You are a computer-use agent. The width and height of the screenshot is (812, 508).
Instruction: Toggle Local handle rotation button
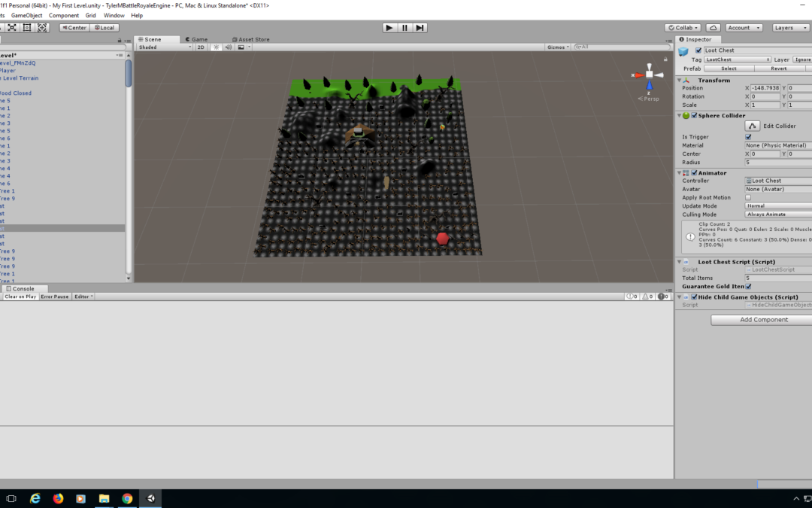(x=105, y=28)
